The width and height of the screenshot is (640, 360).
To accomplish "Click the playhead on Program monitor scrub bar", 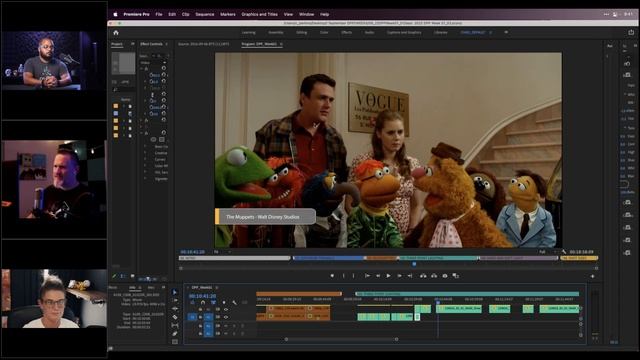I will [x=414, y=264].
